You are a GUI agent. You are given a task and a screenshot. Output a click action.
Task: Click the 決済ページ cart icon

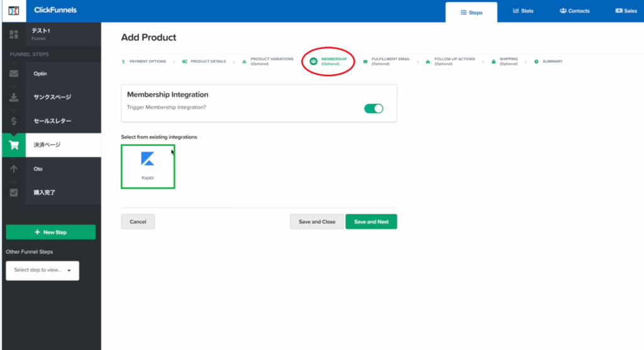[14, 145]
